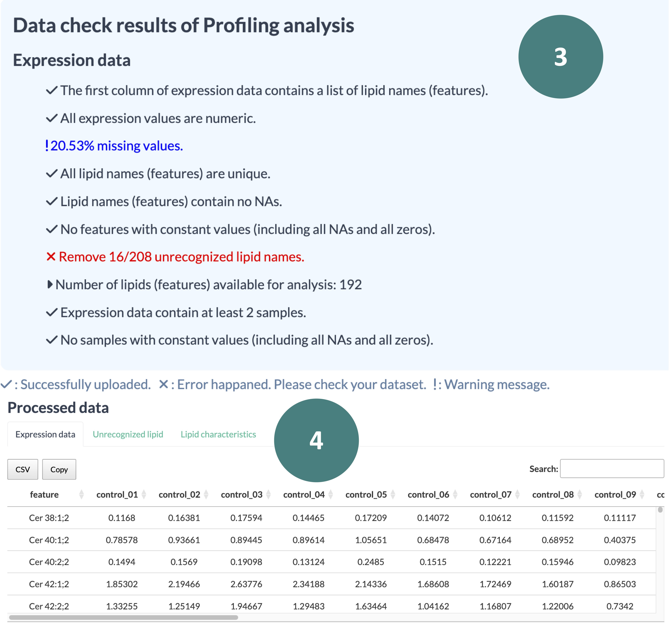Sort by control_03 column arrows
Viewport: 672px width, 626px height.
[x=268, y=495]
